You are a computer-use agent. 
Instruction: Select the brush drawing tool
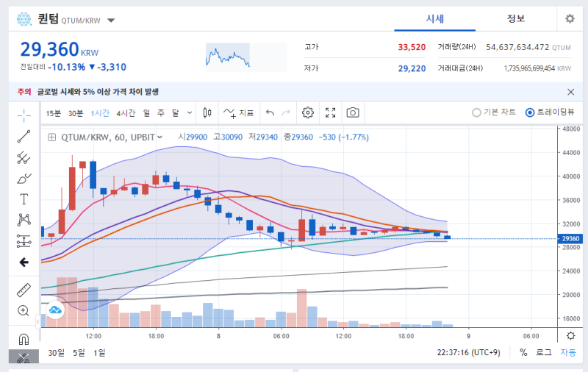24,179
